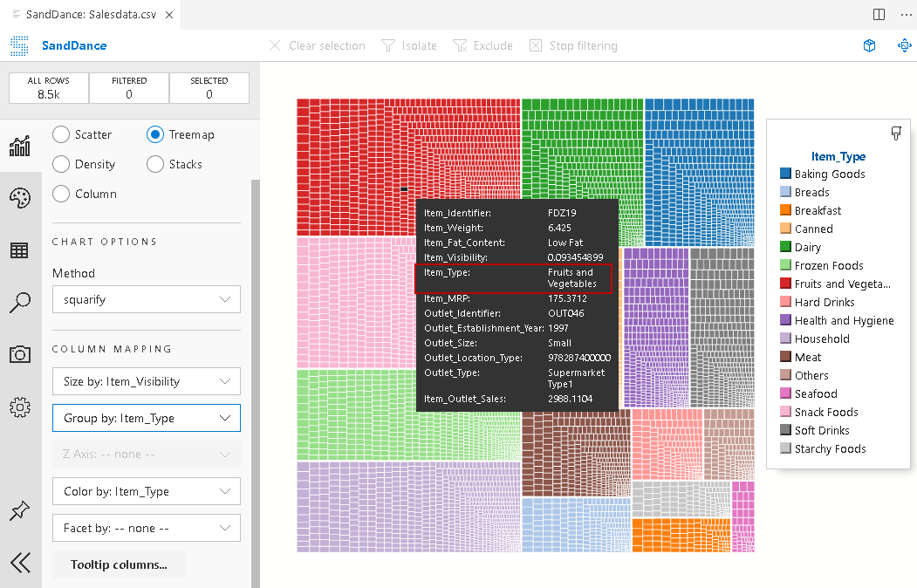Click the Tooltip columns button
Image resolution: width=917 pixels, height=588 pixels.
(119, 564)
